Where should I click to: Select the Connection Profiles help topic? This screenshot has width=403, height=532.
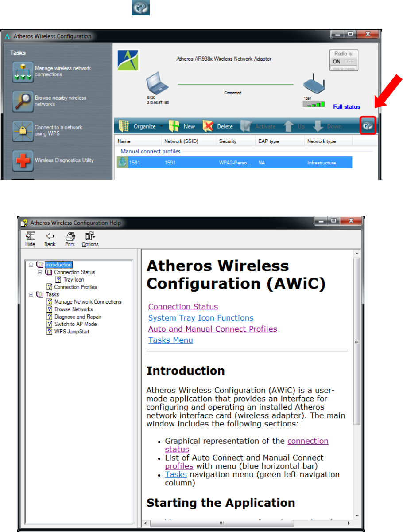(75, 287)
